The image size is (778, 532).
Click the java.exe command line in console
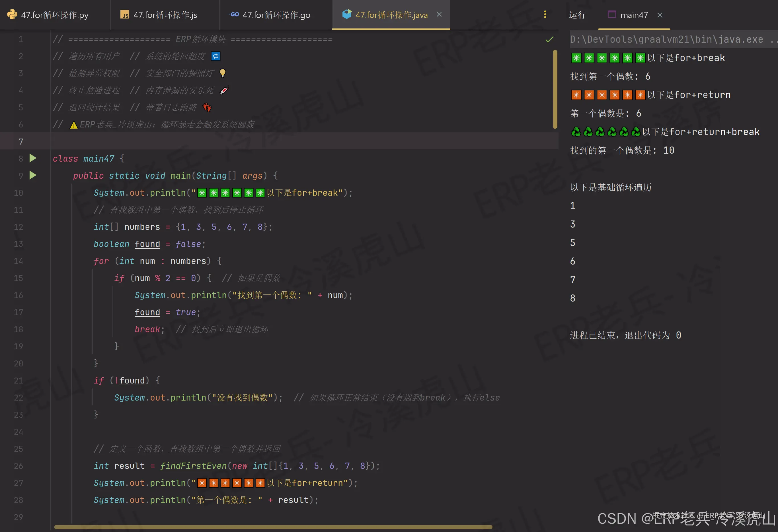[666, 40]
